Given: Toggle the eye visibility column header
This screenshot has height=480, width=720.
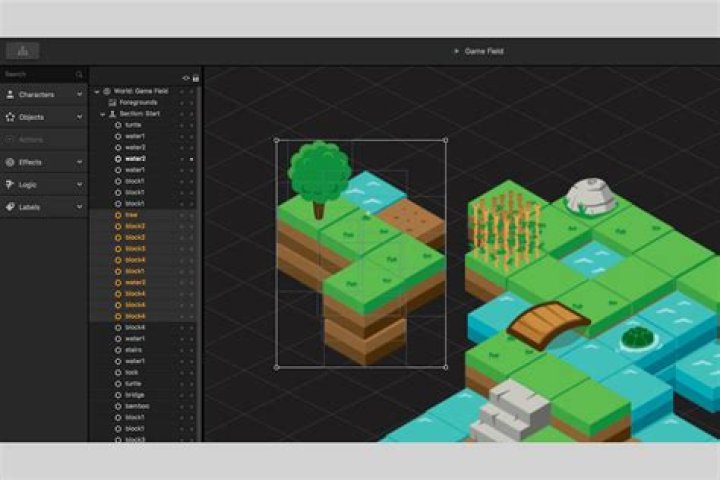Looking at the screenshot, I should 185,77.
